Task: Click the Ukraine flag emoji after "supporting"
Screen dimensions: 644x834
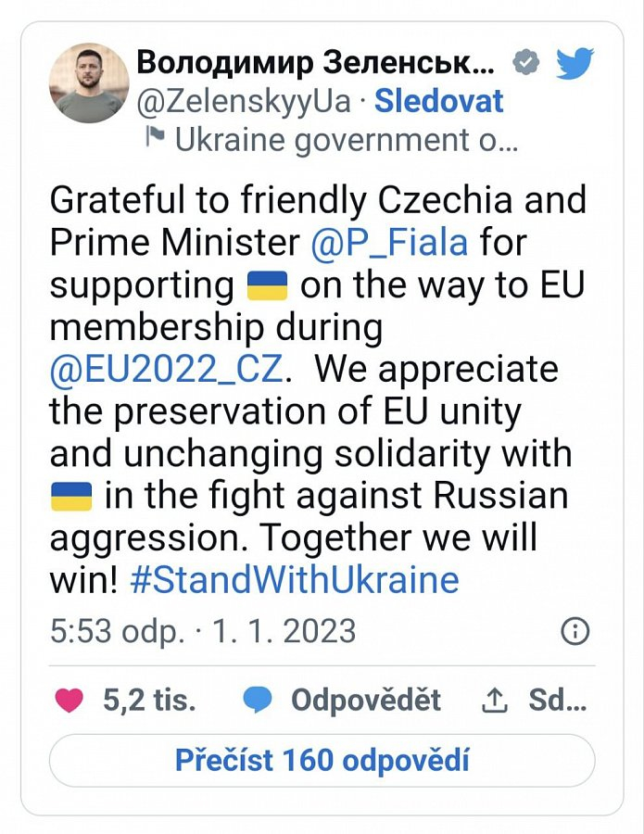Action: click(x=268, y=285)
